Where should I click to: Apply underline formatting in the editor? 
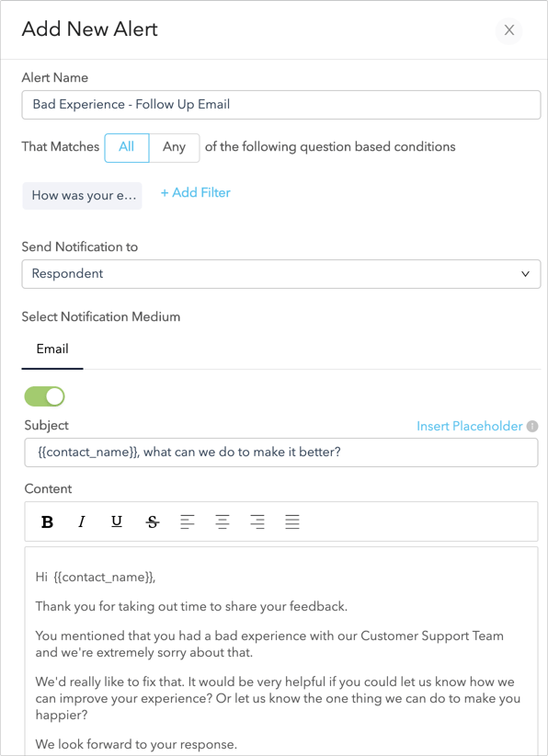click(x=116, y=521)
